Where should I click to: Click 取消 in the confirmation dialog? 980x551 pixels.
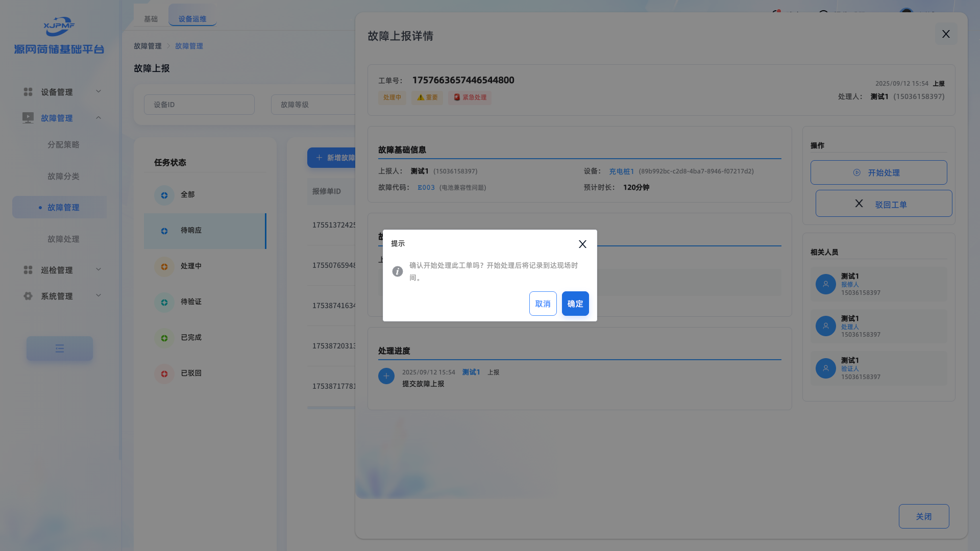click(543, 304)
